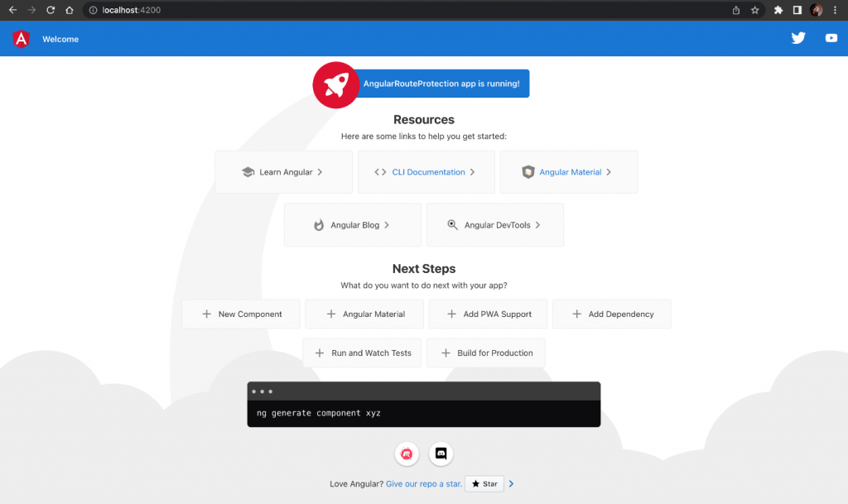The image size is (848, 504).
Task: Open the CLI Documentation link
Action: [428, 171]
